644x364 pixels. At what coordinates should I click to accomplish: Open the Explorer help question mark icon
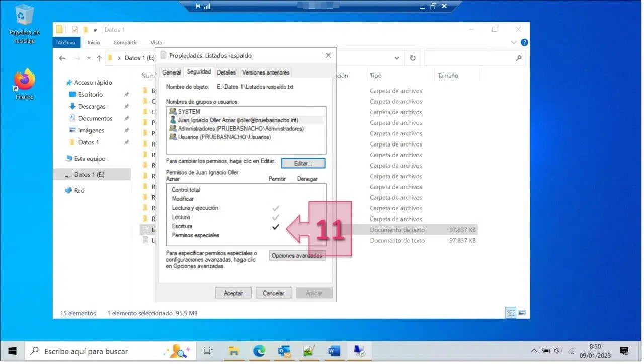524,43
